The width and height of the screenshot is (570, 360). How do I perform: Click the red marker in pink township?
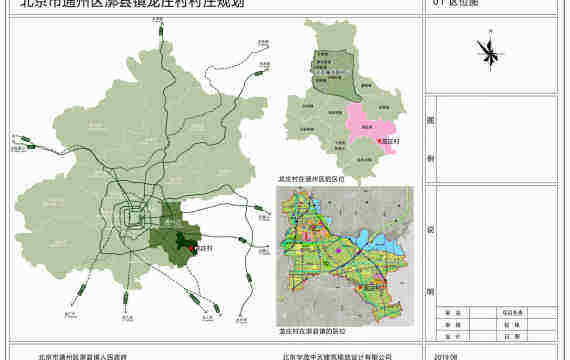pyautogui.click(x=379, y=140)
